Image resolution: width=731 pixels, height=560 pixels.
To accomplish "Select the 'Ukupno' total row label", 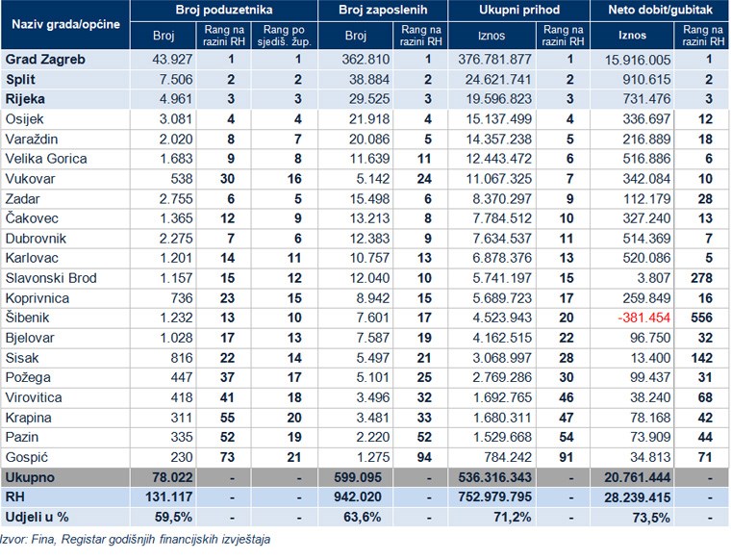I will coord(30,477).
